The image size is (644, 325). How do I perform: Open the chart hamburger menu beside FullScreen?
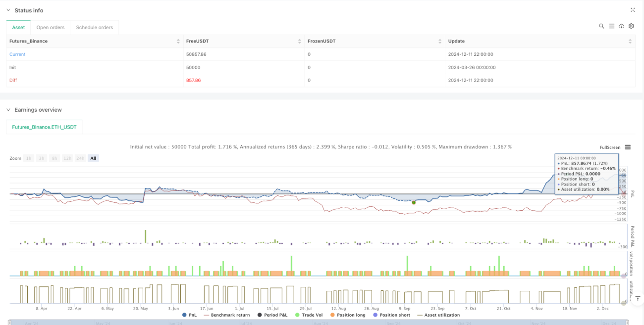click(628, 147)
